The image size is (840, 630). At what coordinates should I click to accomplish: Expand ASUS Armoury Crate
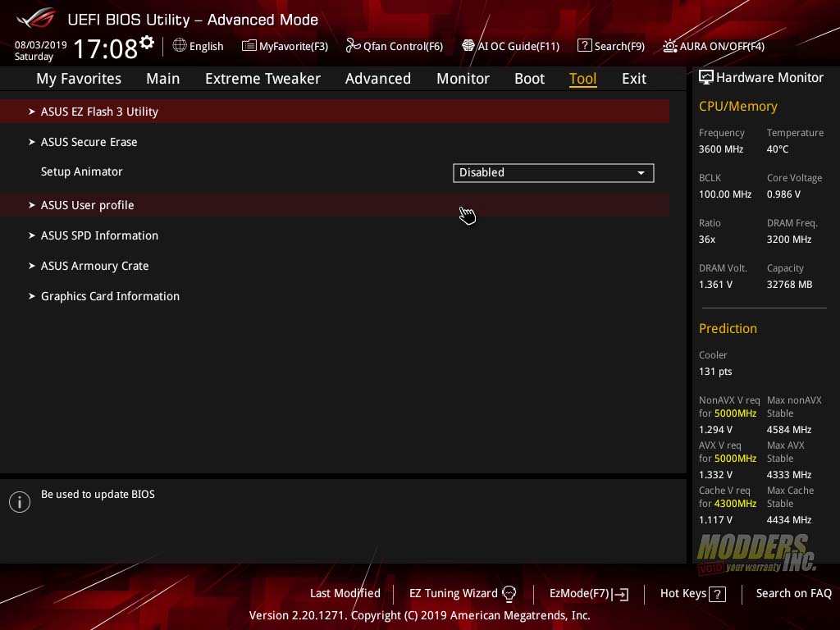coord(335,267)
